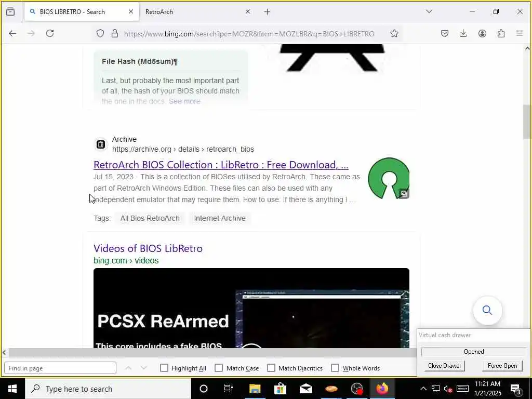This screenshot has height=399, width=532.
Task: View site security padlock info
Action: tap(115, 33)
